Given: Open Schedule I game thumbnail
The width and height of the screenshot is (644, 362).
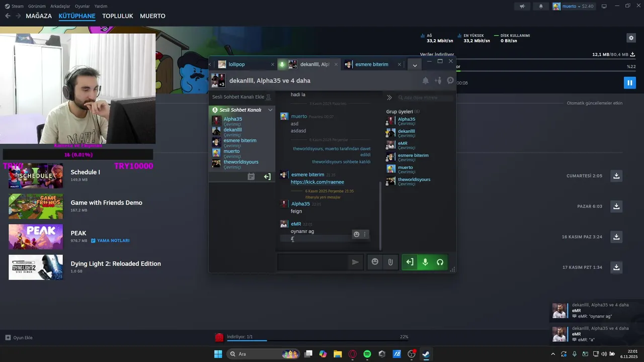Looking at the screenshot, I should (x=36, y=176).
